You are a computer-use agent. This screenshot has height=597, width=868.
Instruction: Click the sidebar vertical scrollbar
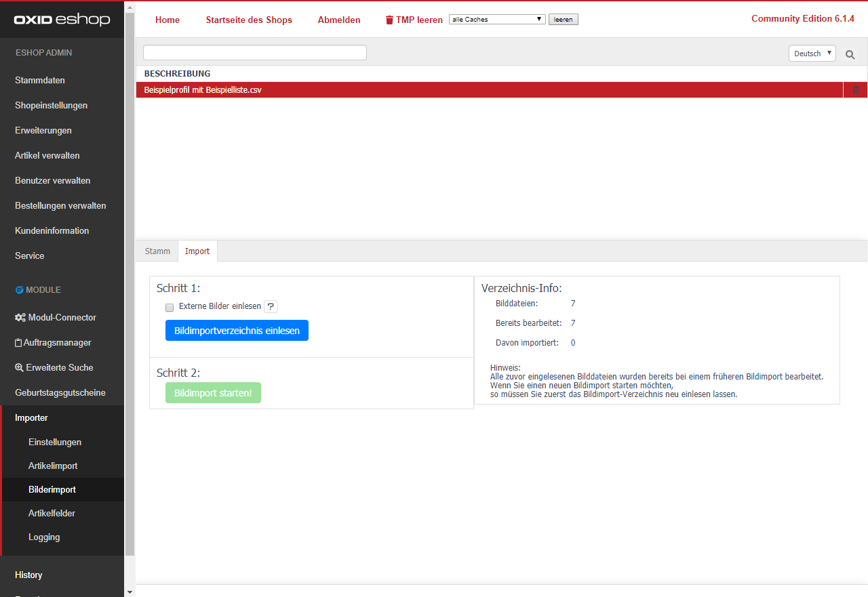[x=130, y=271]
